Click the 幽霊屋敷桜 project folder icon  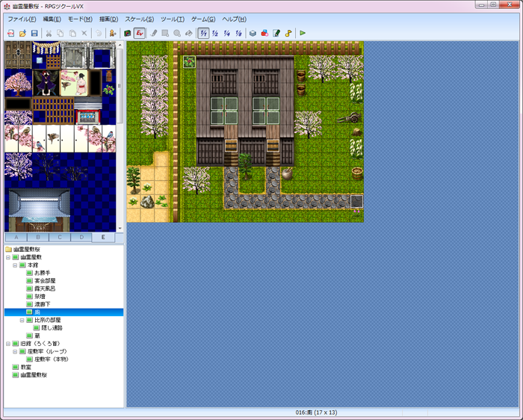pyautogui.click(x=9, y=249)
